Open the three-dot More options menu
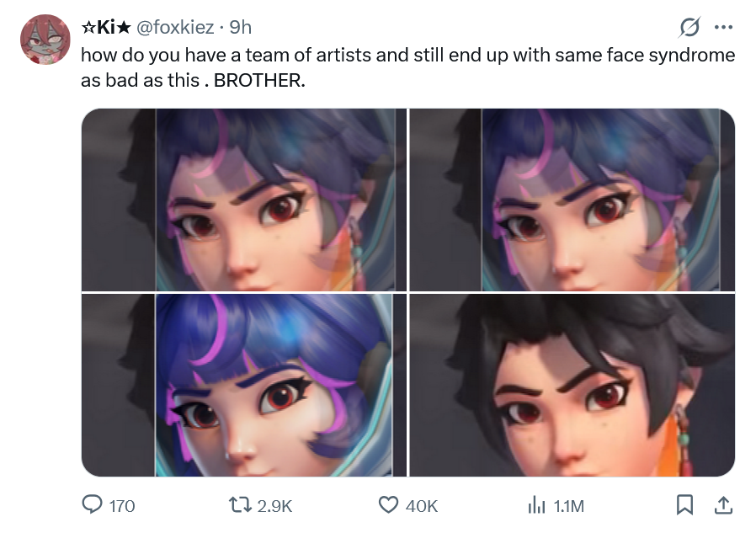Image resolution: width=756 pixels, height=533 pixels. coord(721,28)
